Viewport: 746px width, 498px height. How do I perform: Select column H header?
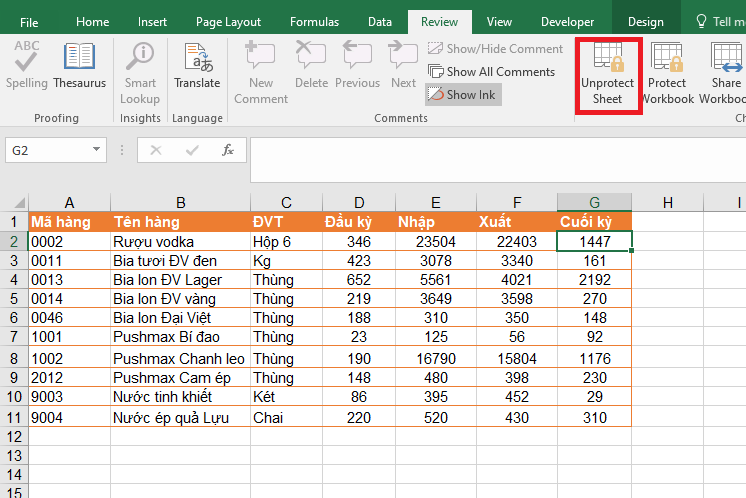[x=667, y=202]
